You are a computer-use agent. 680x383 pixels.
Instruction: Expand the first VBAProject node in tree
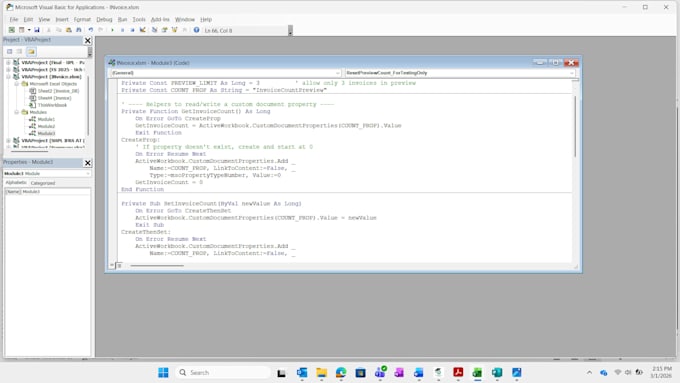8,62
